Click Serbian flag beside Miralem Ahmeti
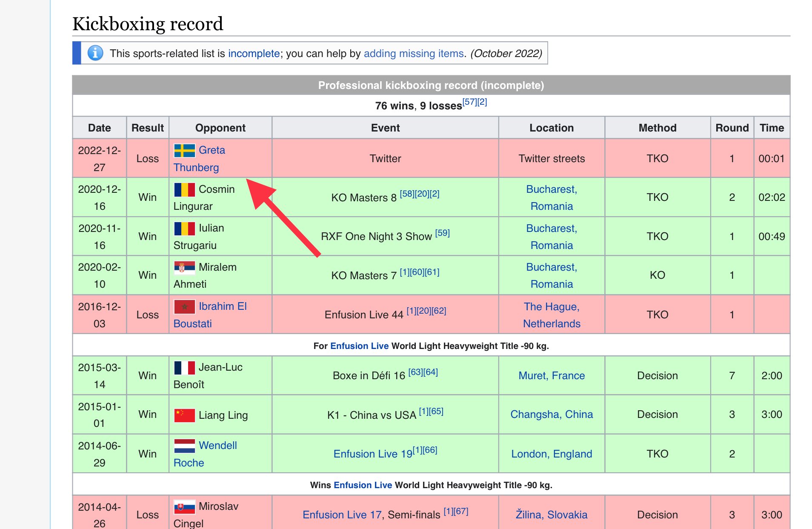The image size is (812, 529). (184, 267)
